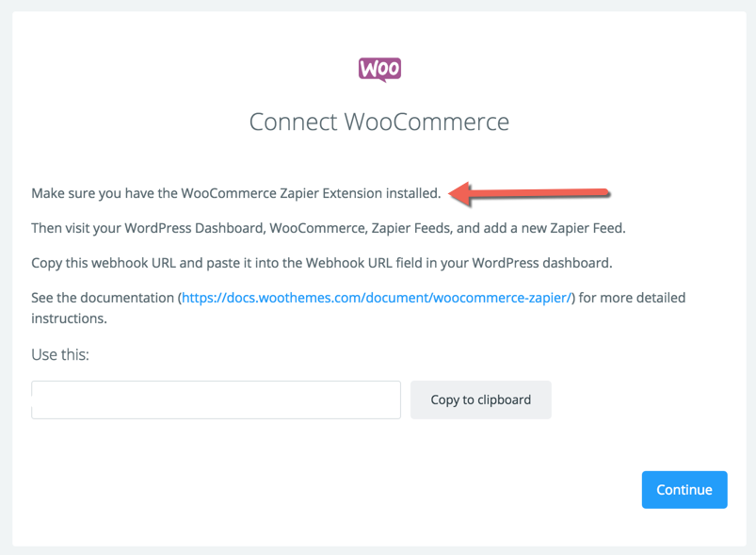Select the WooCommerce speech-bubble logo
Screen dimensions: 756x555
378,69
